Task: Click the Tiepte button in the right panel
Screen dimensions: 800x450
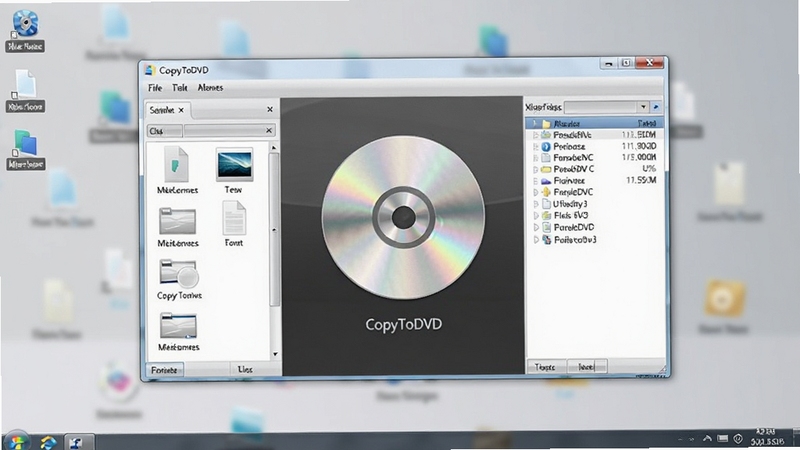Action: pos(546,367)
